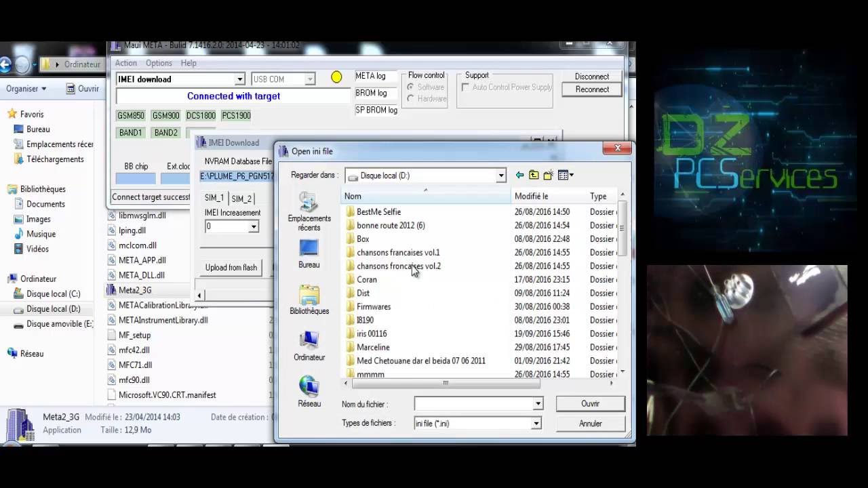Image resolution: width=868 pixels, height=488 pixels.
Task: Click the Annuler button
Action: tap(590, 423)
